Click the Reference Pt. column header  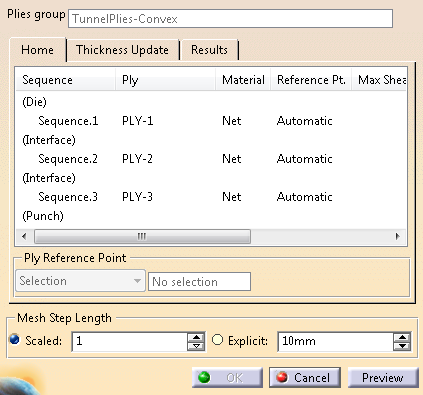pos(311,80)
